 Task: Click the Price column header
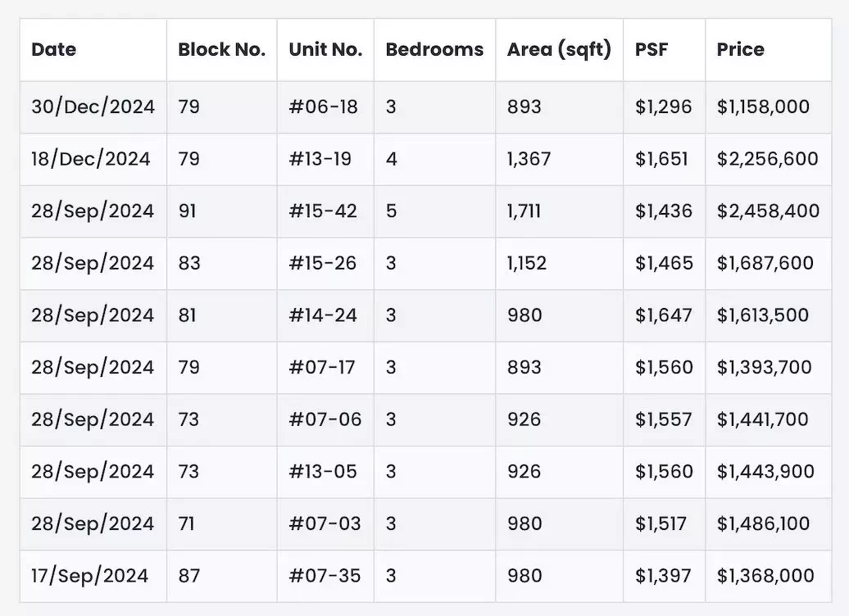(769, 50)
